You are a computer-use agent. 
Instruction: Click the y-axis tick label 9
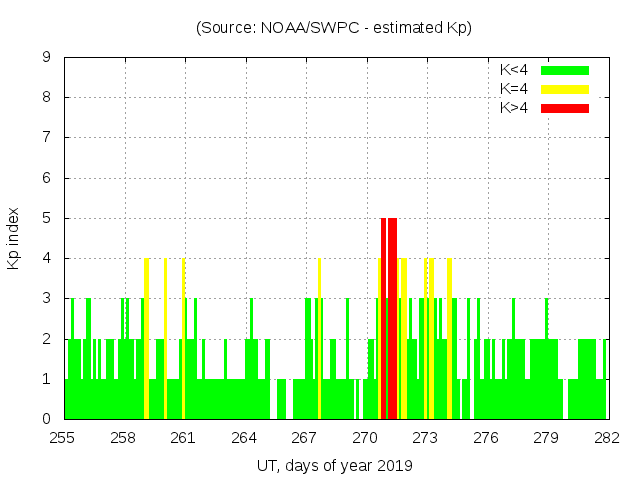[x=47, y=58]
